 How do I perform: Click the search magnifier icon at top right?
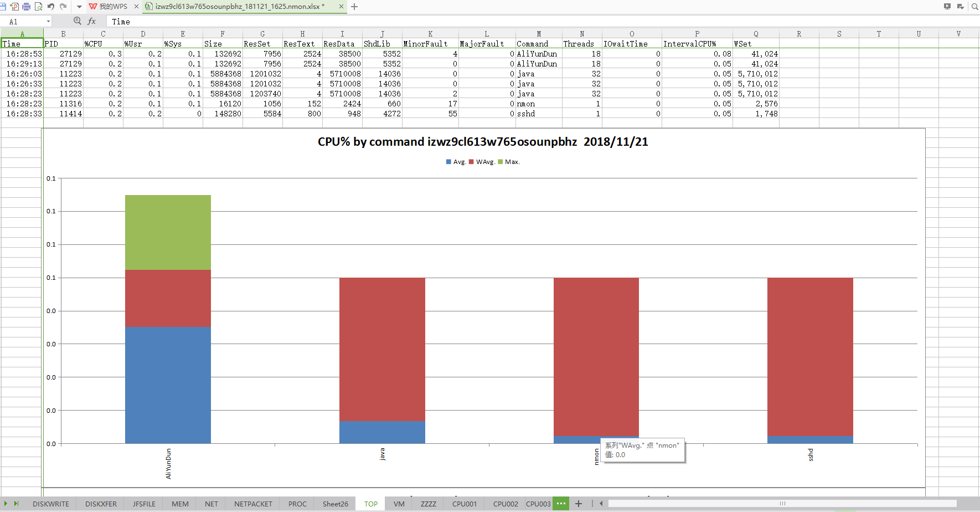pyautogui.click(x=975, y=7)
